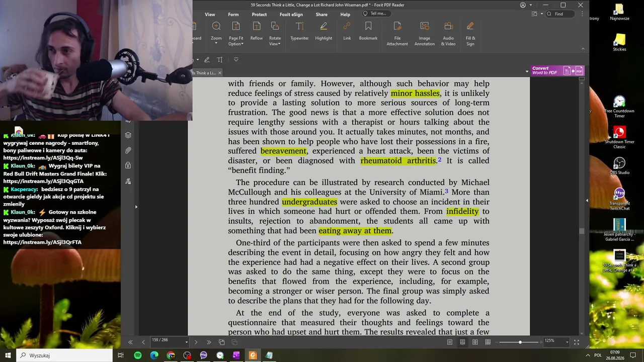Screen dimensions: 644x362
Task: Enable single page view mode
Action: pos(450,342)
